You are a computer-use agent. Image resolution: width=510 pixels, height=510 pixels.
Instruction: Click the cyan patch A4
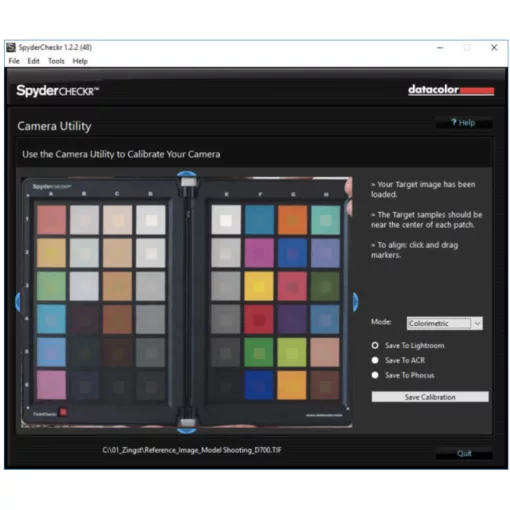pyautogui.click(x=51, y=319)
